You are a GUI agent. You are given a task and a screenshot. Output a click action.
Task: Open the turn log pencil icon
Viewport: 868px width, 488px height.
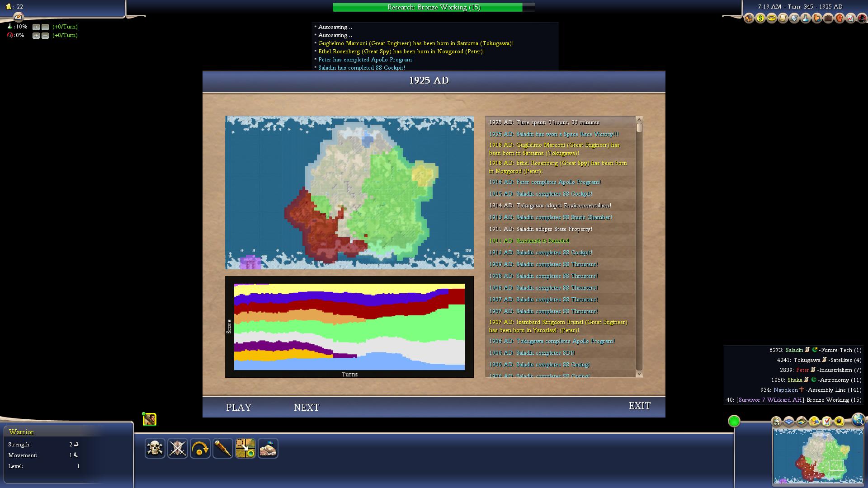pyautogui.click(x=18, y=17)
